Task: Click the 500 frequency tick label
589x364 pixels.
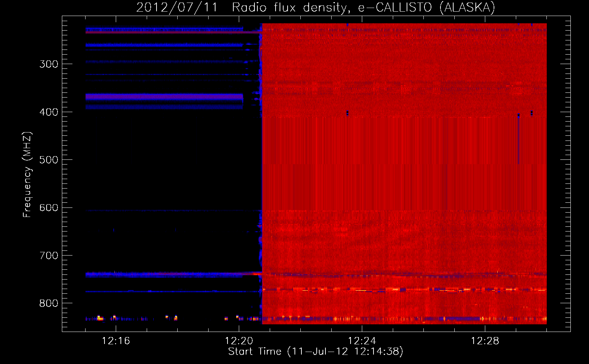Action: click(x=49, y=160)
